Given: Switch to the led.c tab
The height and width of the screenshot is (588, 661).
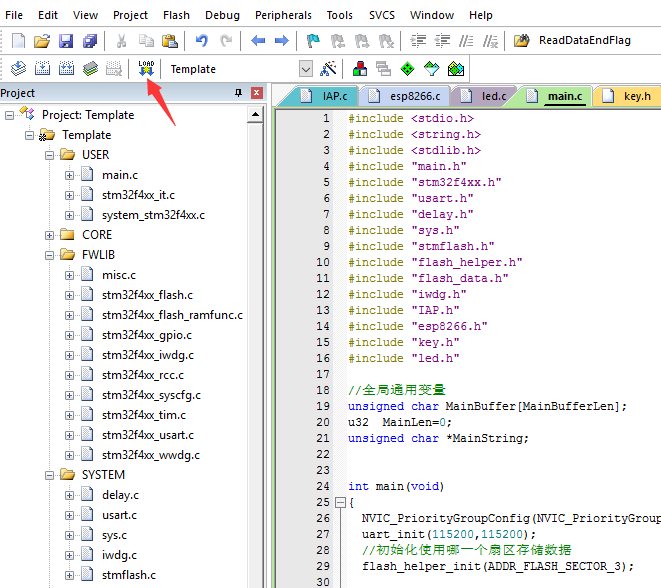Looking at the screenshot, I should pos(494,97).
